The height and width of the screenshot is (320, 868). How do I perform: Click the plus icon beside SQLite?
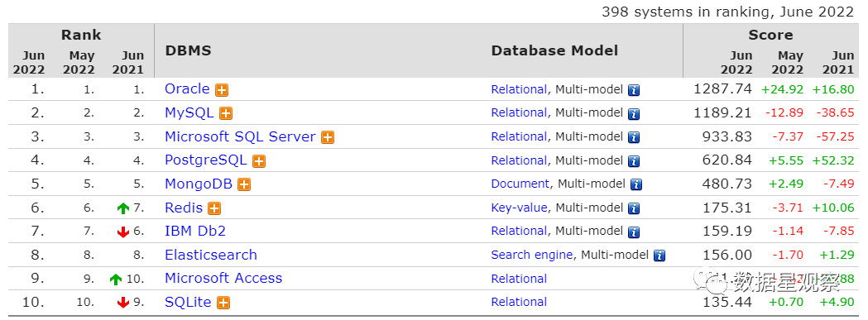pyautogui.click(x=223, y=303)
